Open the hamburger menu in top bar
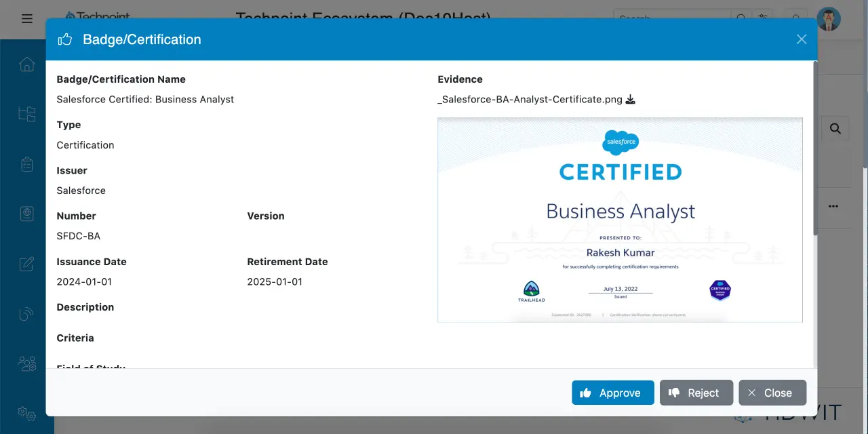Screen dimensions: 868x434 [x=27, y=19]
